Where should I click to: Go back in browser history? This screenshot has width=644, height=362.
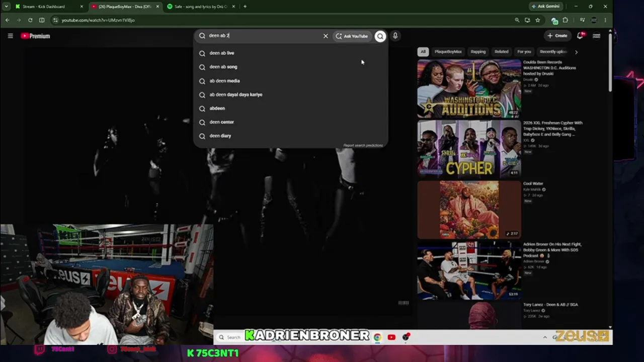coord(7,20)
